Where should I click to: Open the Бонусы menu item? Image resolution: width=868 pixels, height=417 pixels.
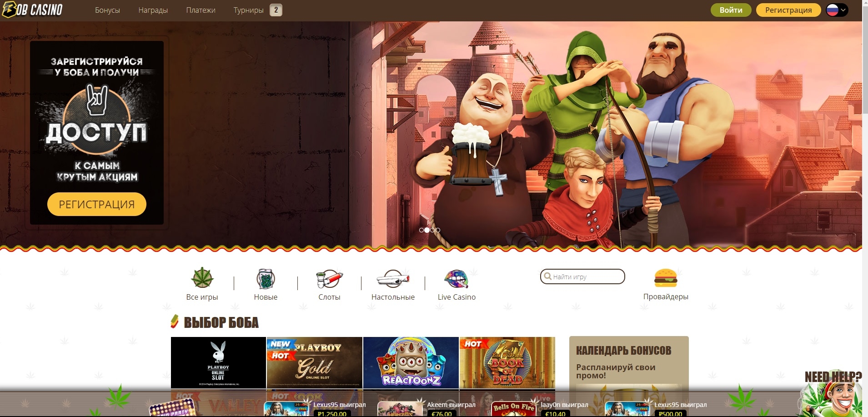click(107, 10)
